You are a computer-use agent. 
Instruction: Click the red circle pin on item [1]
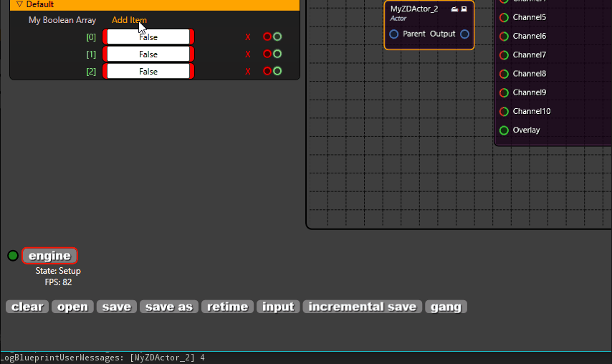click(267, 54)
